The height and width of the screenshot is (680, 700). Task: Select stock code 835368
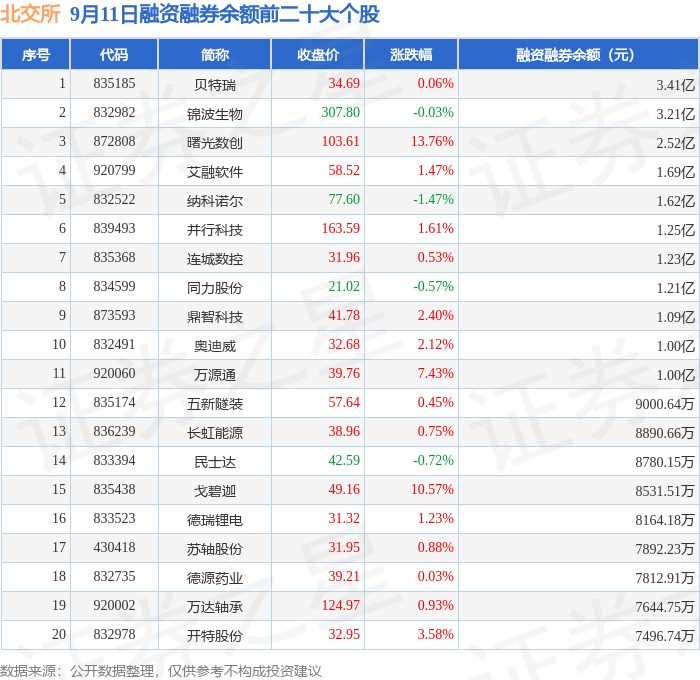pyautogui.click(x=114, y=257)
